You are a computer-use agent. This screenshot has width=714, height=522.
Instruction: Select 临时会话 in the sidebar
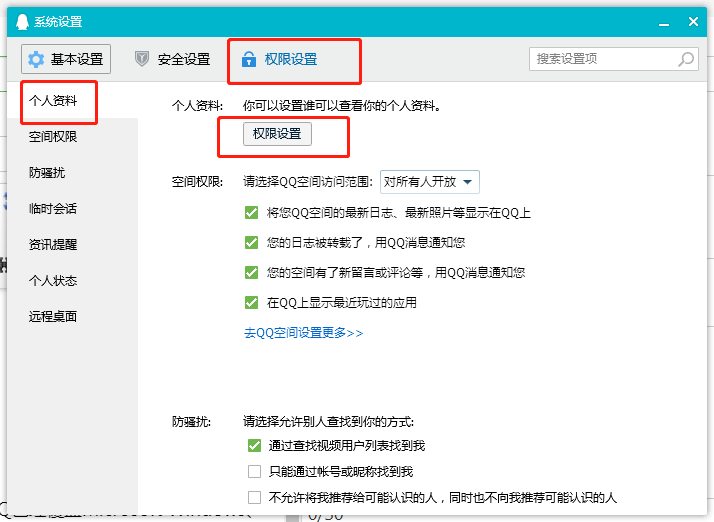coord(53,209)
